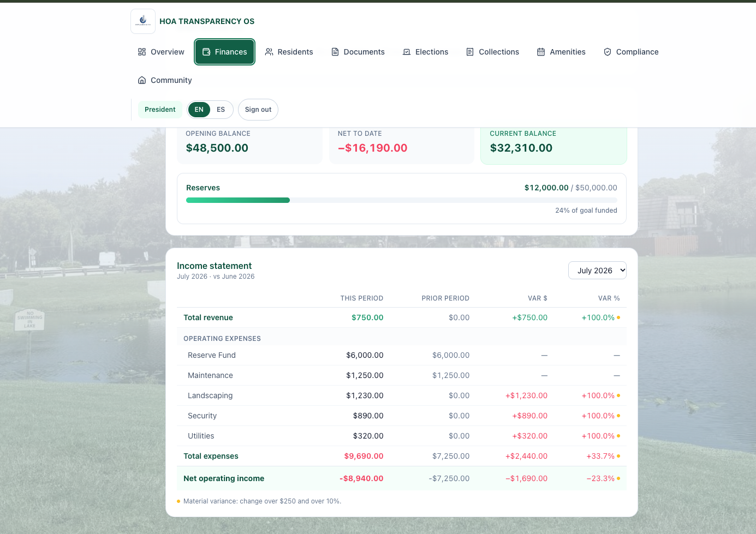Click the 24% of goal funded text
756x534 pixels.
coord(586,211)
